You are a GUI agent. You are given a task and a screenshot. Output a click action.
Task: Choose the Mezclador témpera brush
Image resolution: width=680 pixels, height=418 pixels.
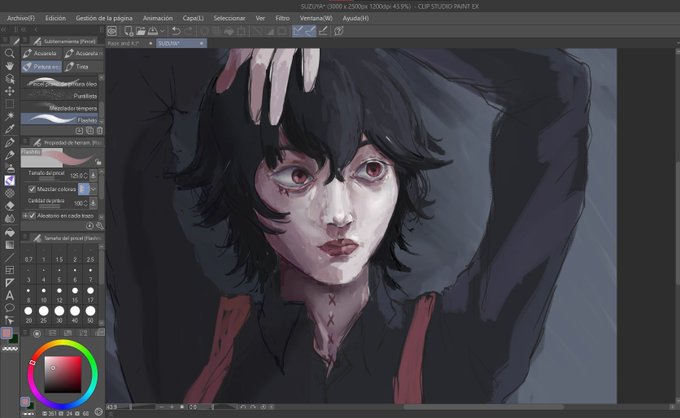click(60, 108)
